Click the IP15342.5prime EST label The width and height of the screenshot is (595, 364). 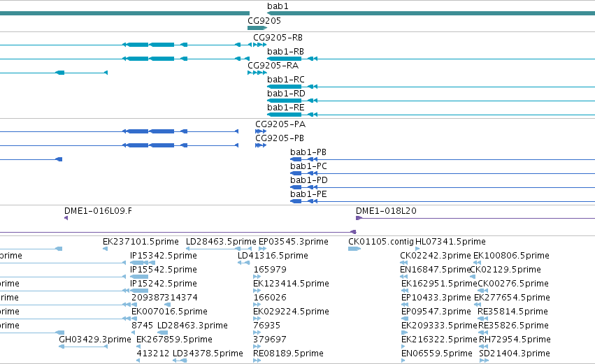163,256
